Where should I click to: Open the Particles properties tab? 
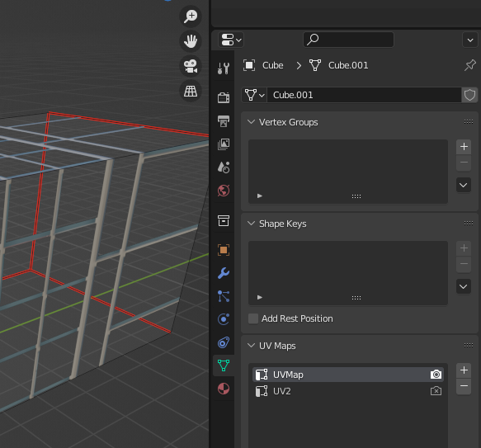224,296
